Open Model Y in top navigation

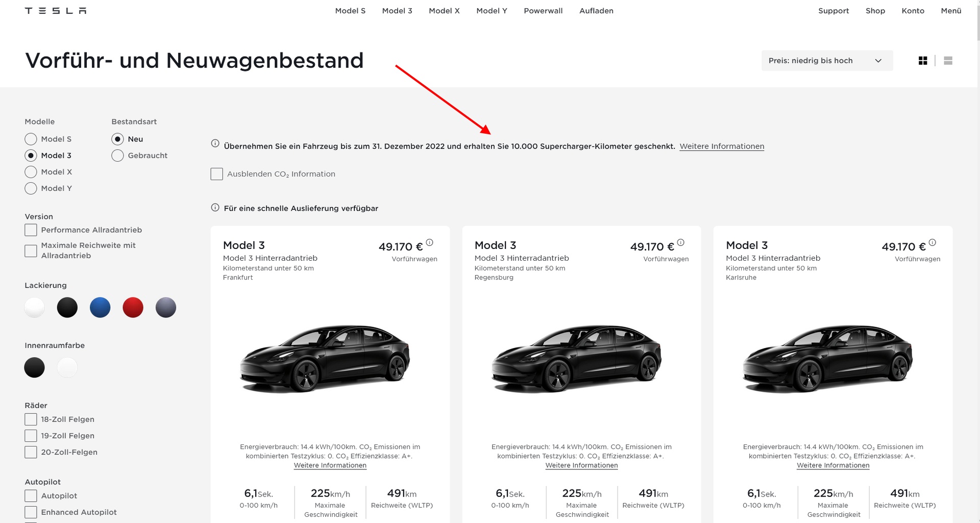click(492, 11)
